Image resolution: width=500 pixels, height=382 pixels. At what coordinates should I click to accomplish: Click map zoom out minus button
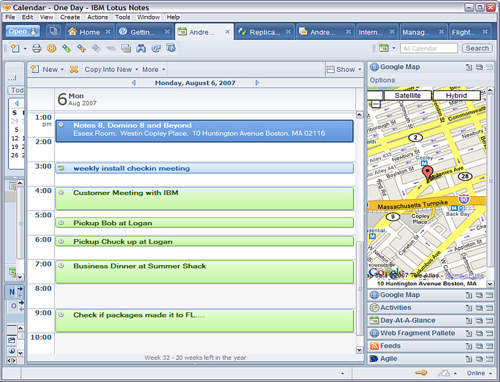click(376, 104)
